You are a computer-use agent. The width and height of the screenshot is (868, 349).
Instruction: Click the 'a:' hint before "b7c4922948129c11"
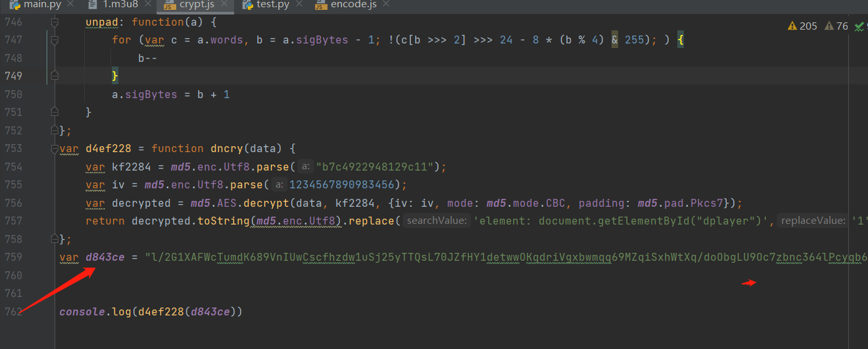click(306, 167)
